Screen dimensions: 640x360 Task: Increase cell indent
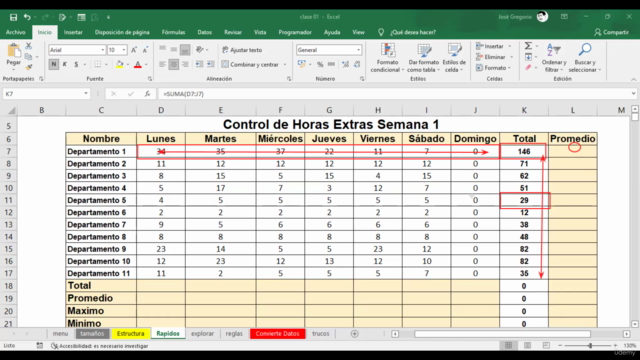click(210, 64)
